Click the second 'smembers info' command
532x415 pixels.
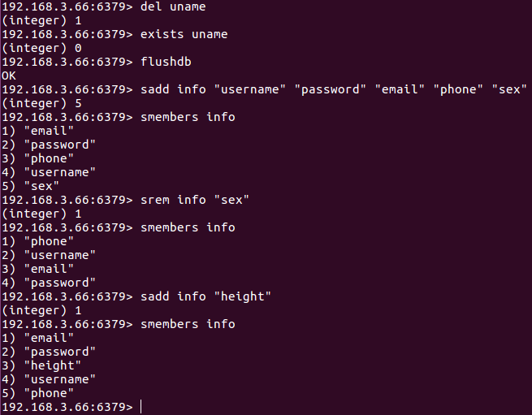pos(188,227)
